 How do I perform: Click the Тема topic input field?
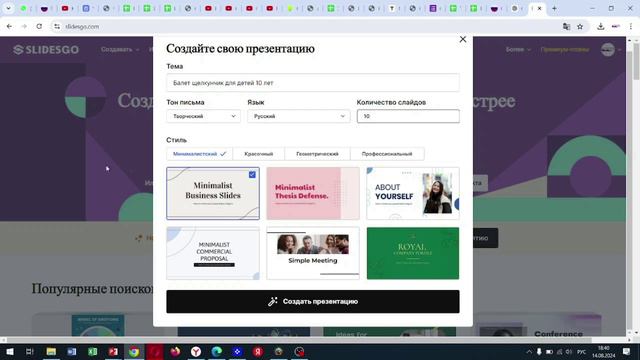pos(313,83)
